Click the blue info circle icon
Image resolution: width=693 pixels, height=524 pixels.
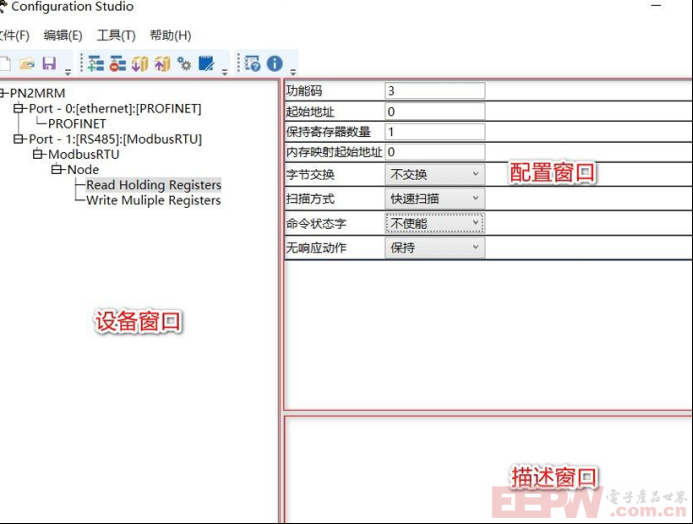pyautogui.click(x=274, y=64)
